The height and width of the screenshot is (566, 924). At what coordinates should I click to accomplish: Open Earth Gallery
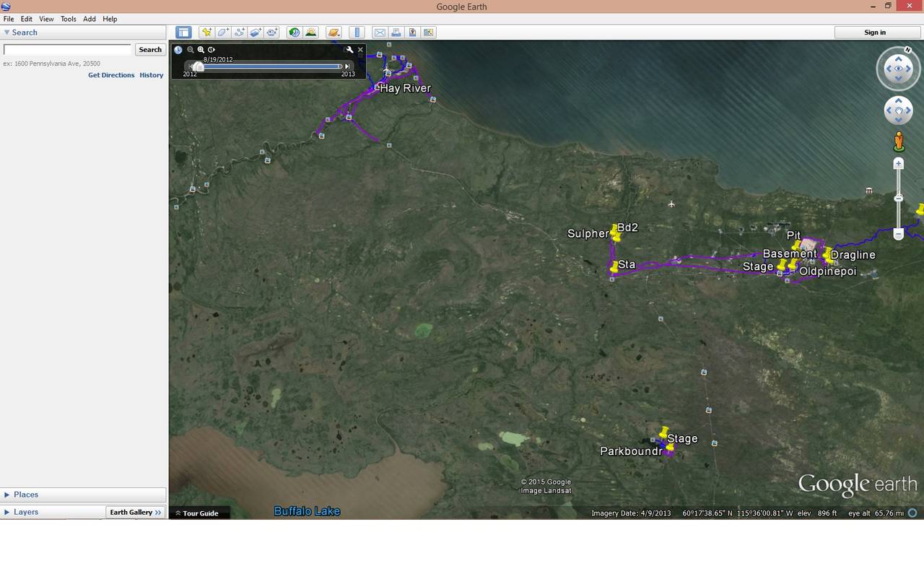135,513
